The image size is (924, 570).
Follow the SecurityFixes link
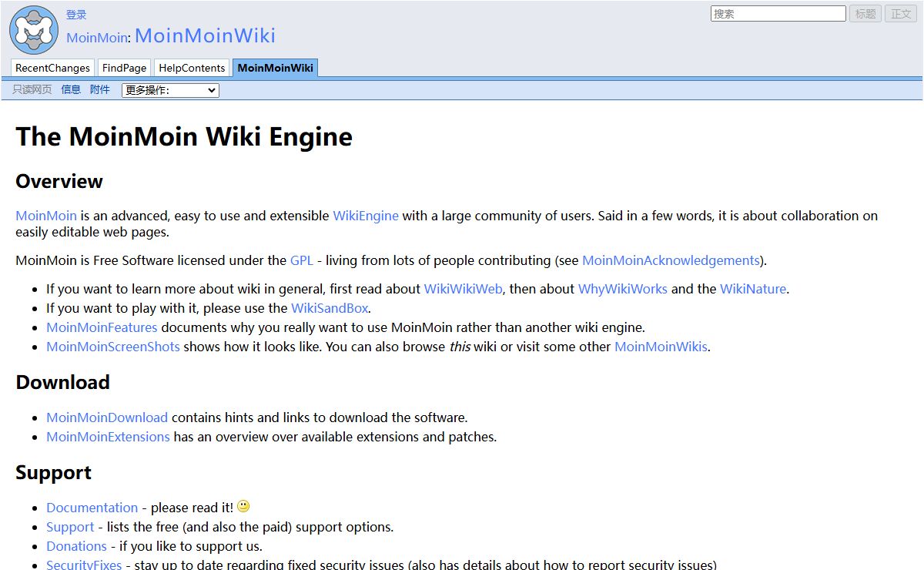pos(84,565)
